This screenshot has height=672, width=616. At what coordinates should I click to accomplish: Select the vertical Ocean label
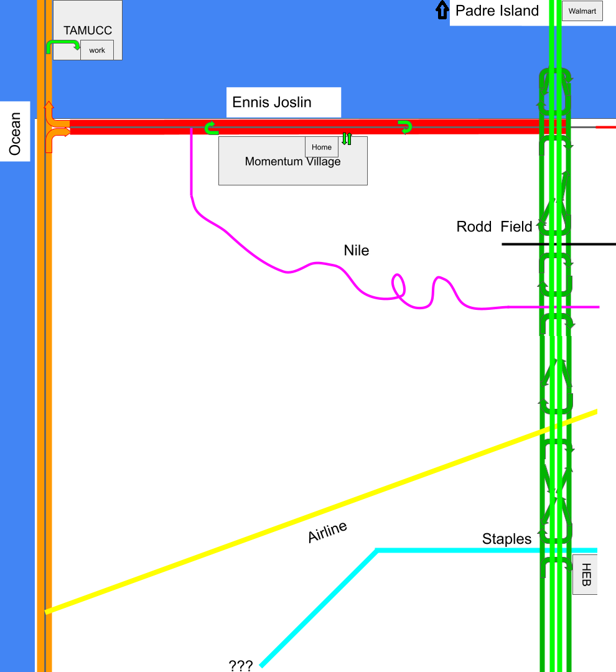click(x=15, y=133)
